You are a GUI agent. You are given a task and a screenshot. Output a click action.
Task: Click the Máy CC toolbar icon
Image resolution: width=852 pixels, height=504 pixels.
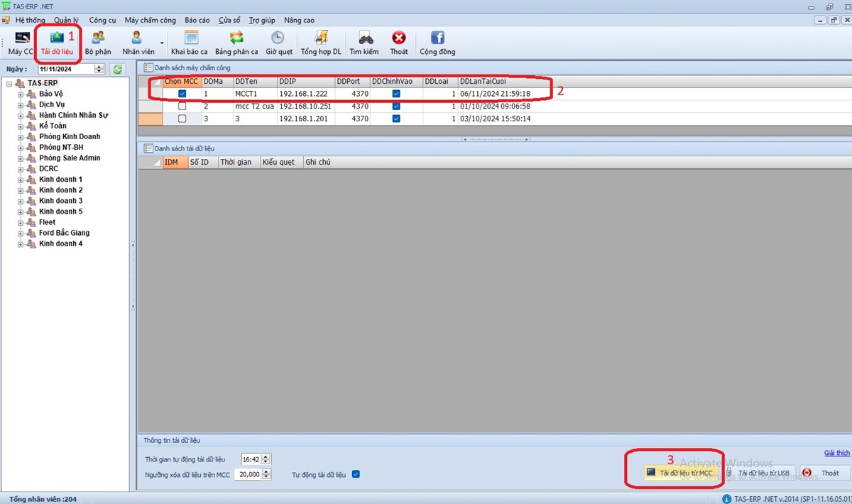[21, 42]
